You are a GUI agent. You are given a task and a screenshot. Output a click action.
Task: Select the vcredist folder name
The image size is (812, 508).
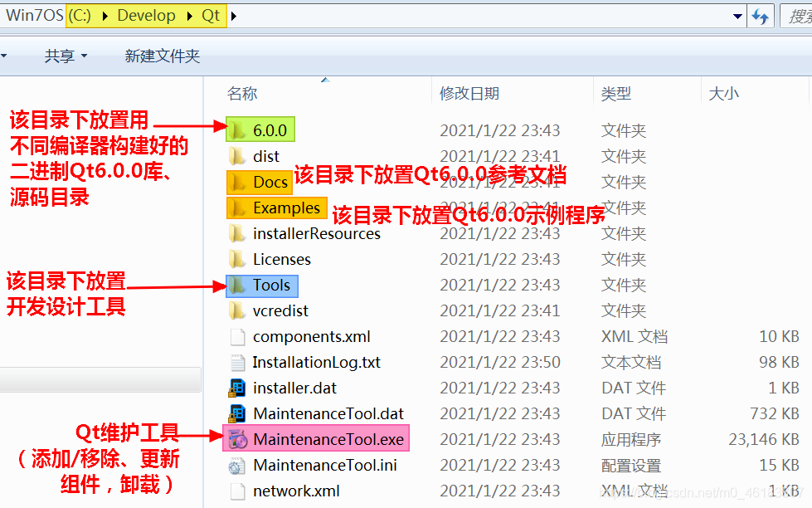[280, 310]
